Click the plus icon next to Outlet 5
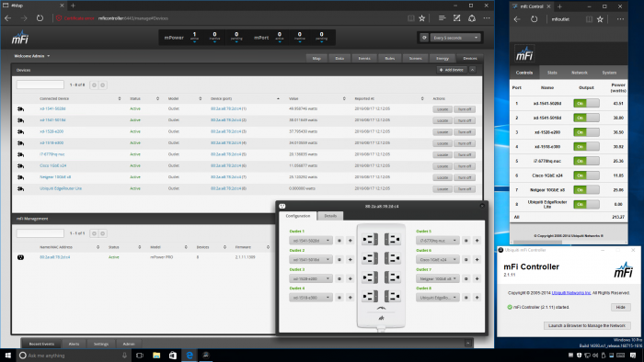Screen dimensions: 644x362 [477, 241]
